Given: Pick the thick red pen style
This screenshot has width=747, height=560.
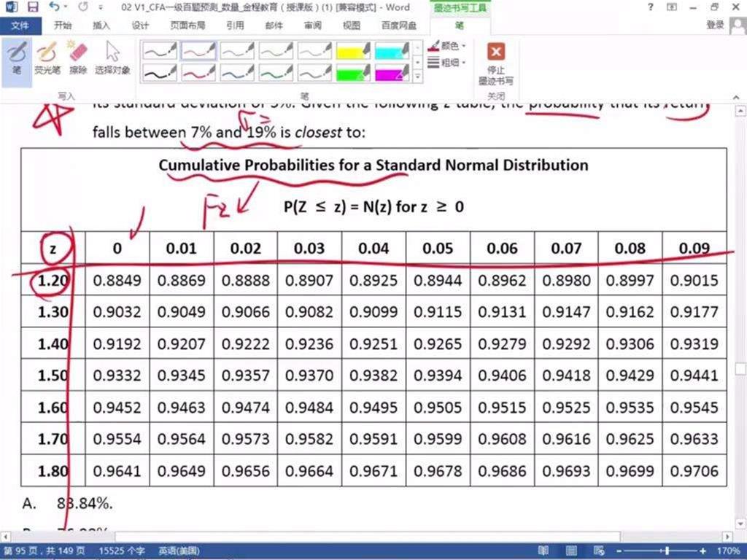Looking at the screenshot, I should point(198,73).
